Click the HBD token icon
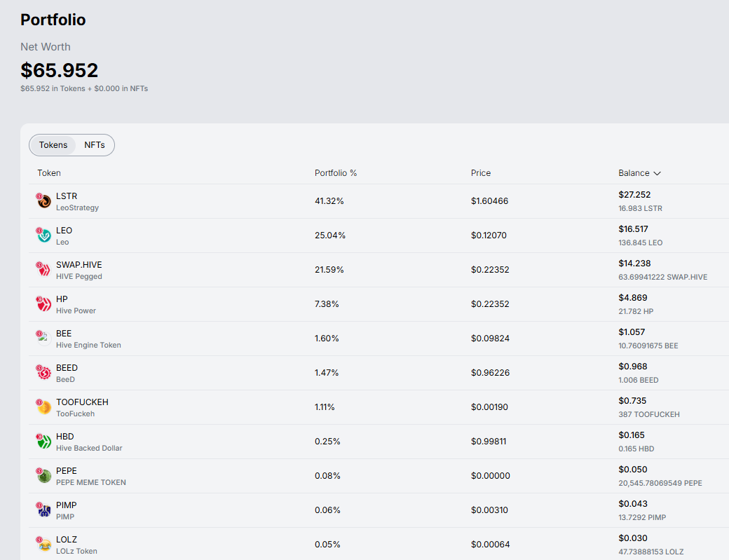The height and width of the screenshot is (560, 729). coord(43,442)
